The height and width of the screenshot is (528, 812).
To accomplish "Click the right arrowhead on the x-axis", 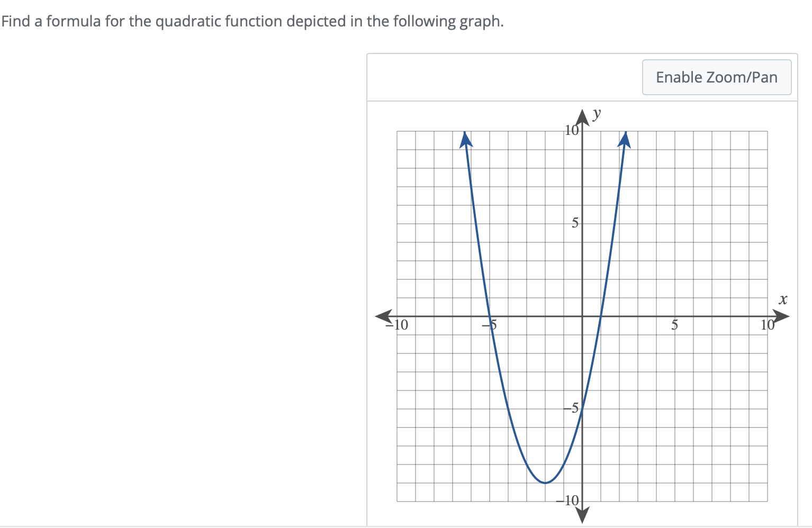I will pos(781,315).
